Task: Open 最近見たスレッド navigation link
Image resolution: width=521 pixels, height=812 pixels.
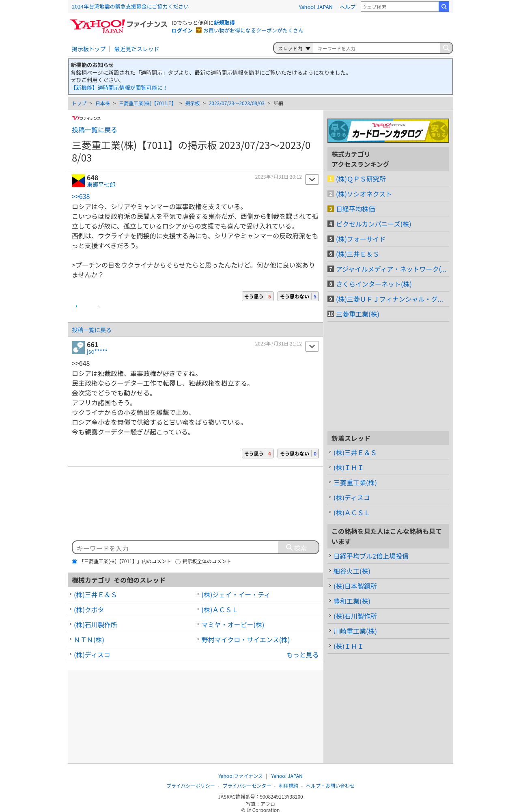Action: tap(136, 49)
